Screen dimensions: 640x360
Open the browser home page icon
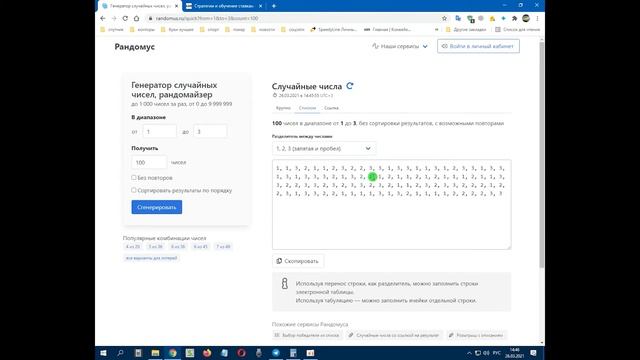click(136, 18)
